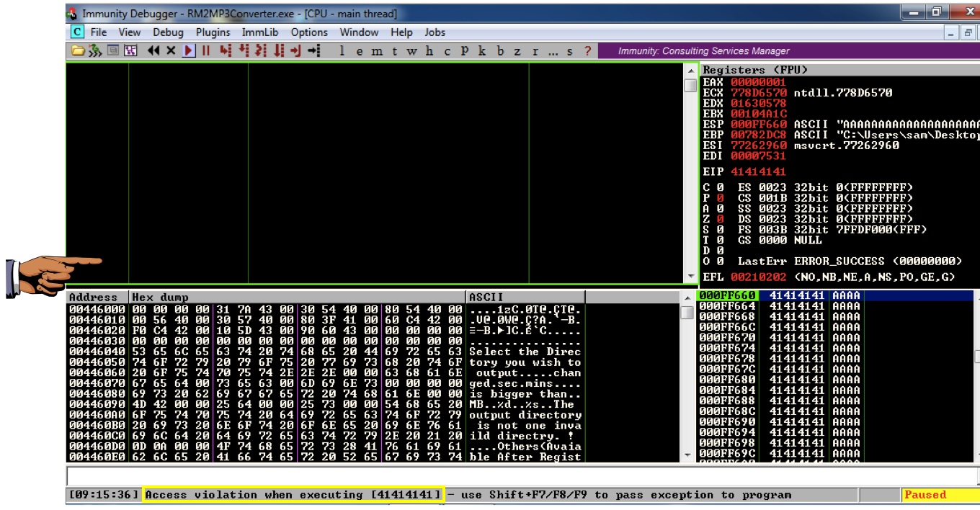Open Windows list with 'w' button

411,51
